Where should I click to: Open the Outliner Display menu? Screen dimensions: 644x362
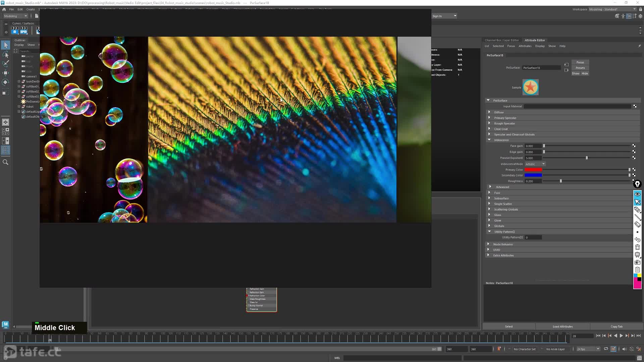point(19,45)
